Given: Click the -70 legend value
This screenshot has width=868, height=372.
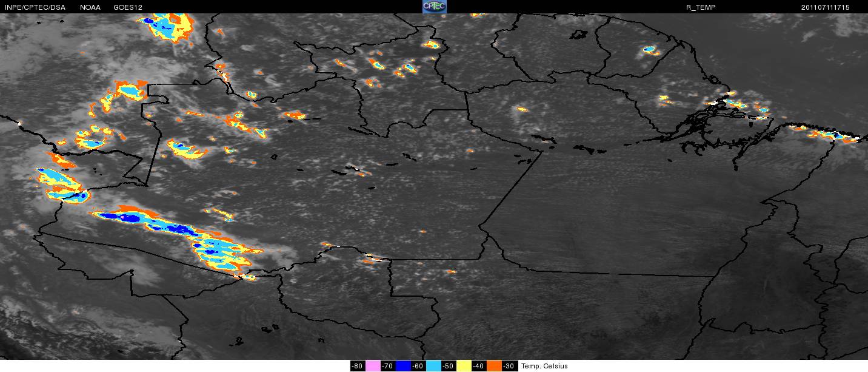Looking at the screenshot, I should 388,366.
